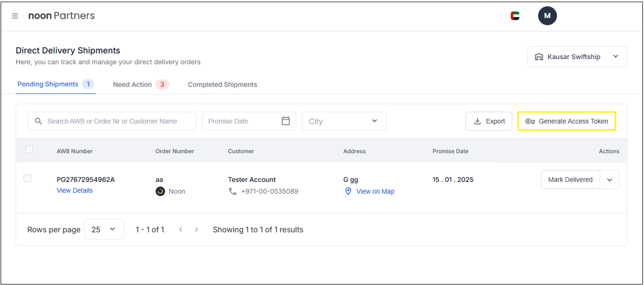Click the search magnifier icon
Screen dimensions: 644x285
[x=38, y=121]
